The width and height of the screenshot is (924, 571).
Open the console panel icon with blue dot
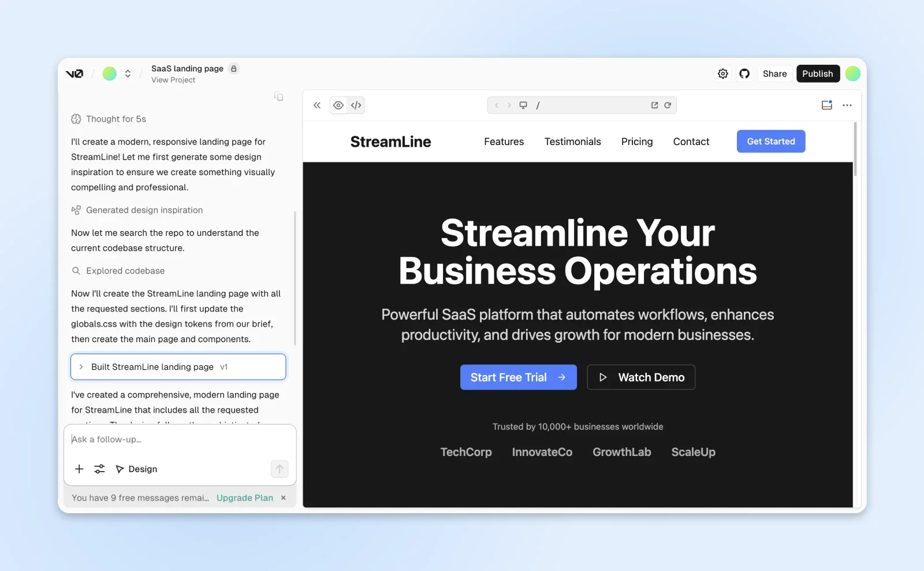826,105
